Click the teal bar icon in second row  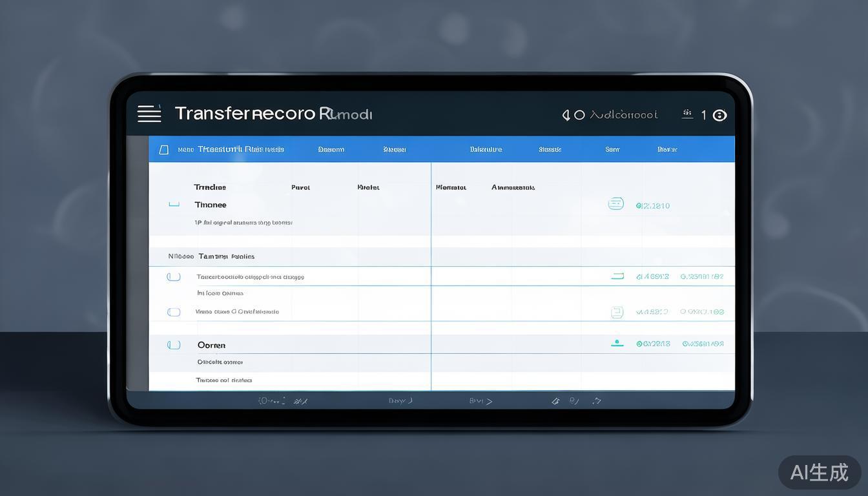(617, 276)
